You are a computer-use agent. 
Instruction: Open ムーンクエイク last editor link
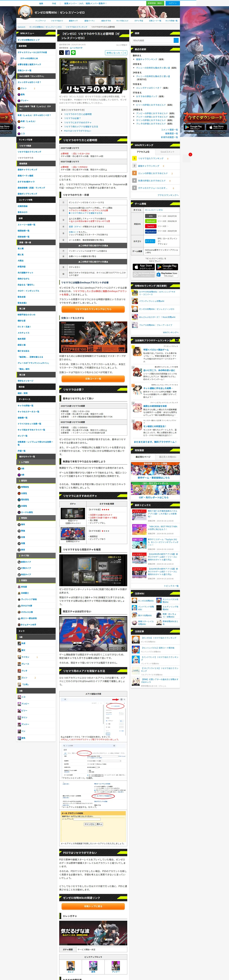pyautogui.click(x=76, y=48)
